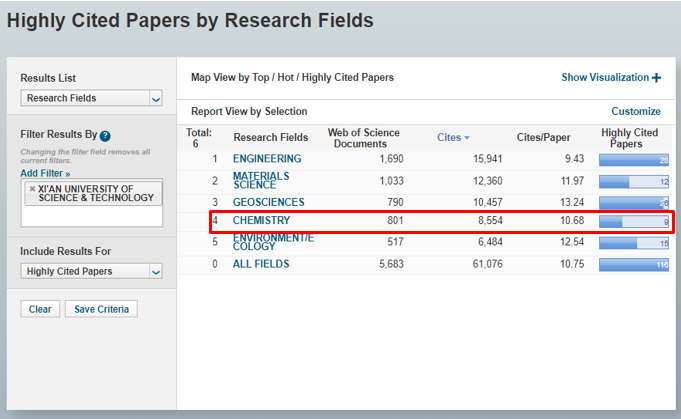Click the Engineering highly cited papers bar
This screenshot has width=681, height=419.
[x=633, y=159]
